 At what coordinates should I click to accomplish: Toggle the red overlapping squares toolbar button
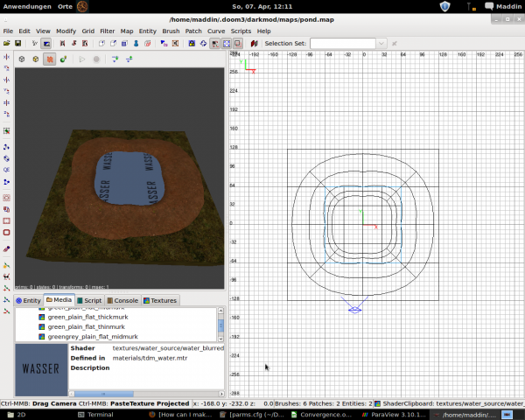click(x=238, y=44)
